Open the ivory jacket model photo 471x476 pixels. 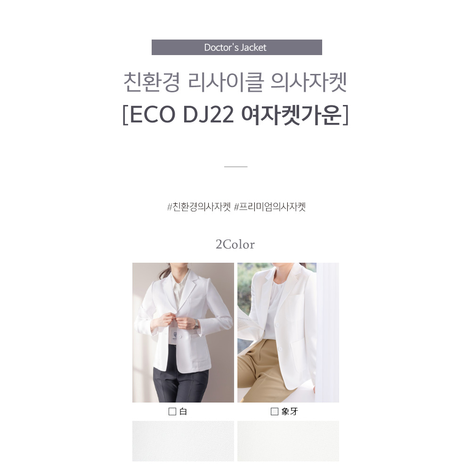[288, 332]
